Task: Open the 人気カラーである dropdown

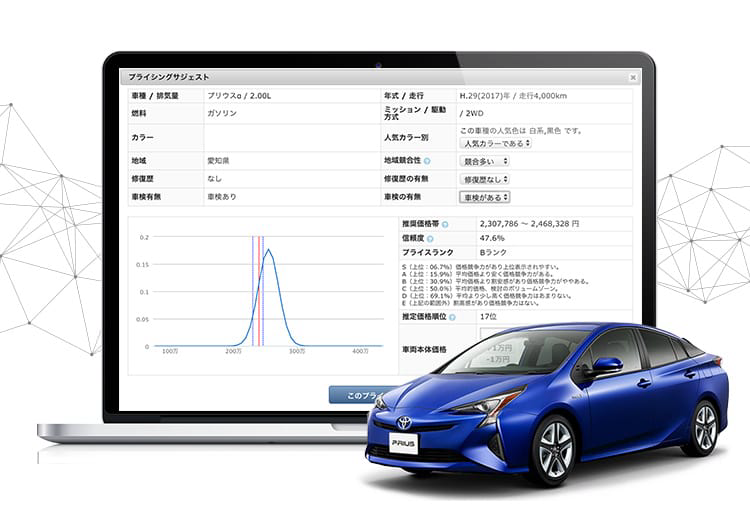Action: point(496,143)
